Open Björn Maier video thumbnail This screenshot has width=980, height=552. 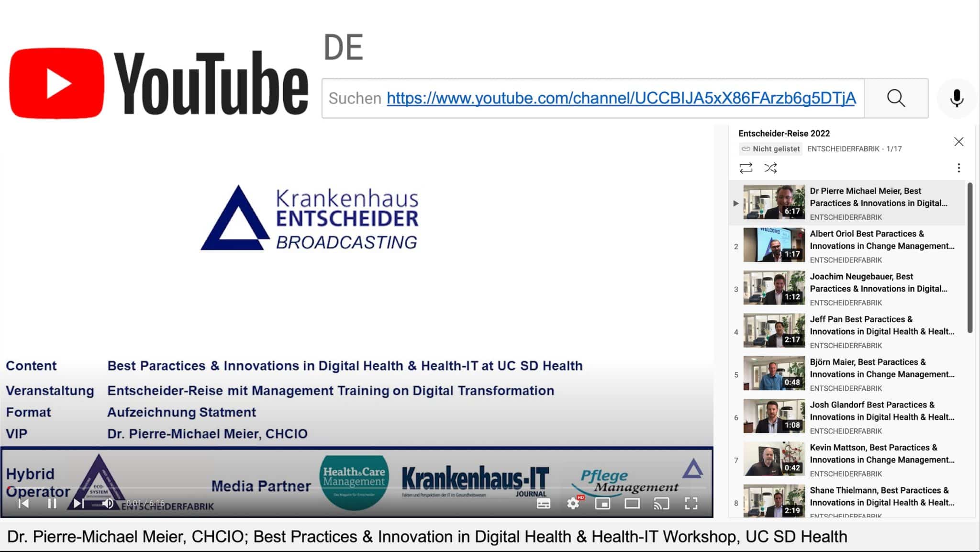[x=774, y=373]
